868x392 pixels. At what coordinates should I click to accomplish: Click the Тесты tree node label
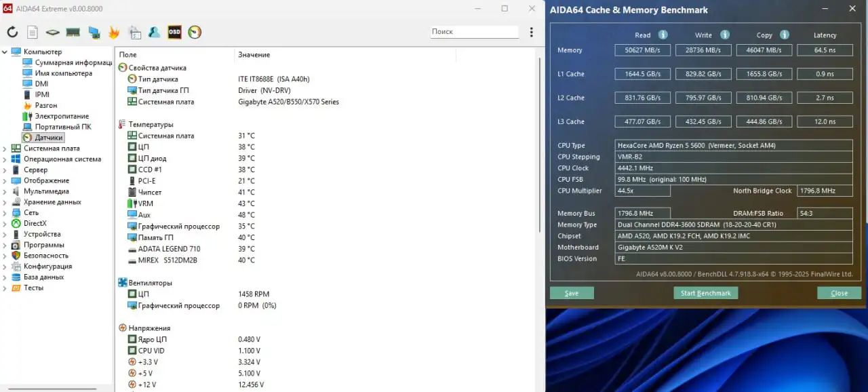(x=33, y=288)
